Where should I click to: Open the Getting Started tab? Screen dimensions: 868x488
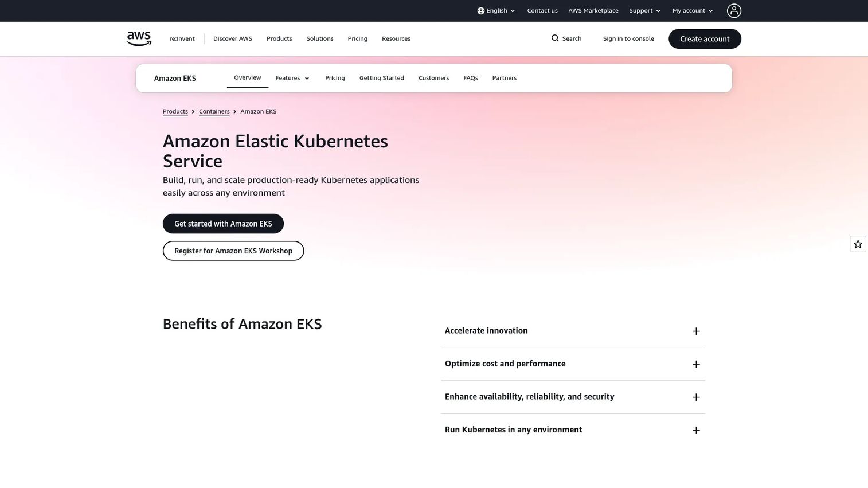(381, 78)
